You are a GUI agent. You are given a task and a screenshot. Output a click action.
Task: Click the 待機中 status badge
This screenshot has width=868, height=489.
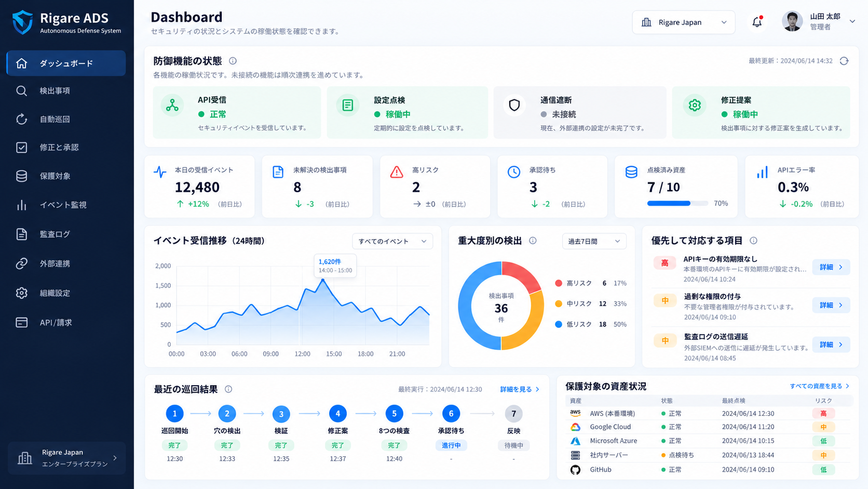(x=514, y=445)
